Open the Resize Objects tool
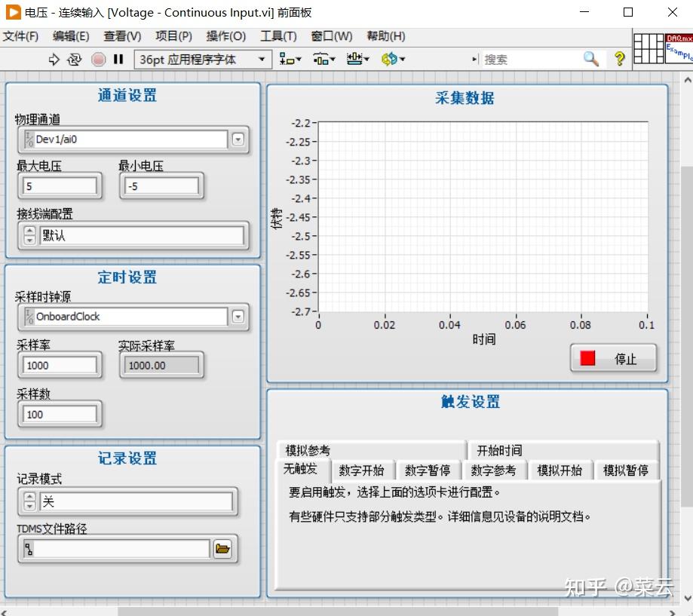Viewport: 693px width, 616px height. (357, 59)
